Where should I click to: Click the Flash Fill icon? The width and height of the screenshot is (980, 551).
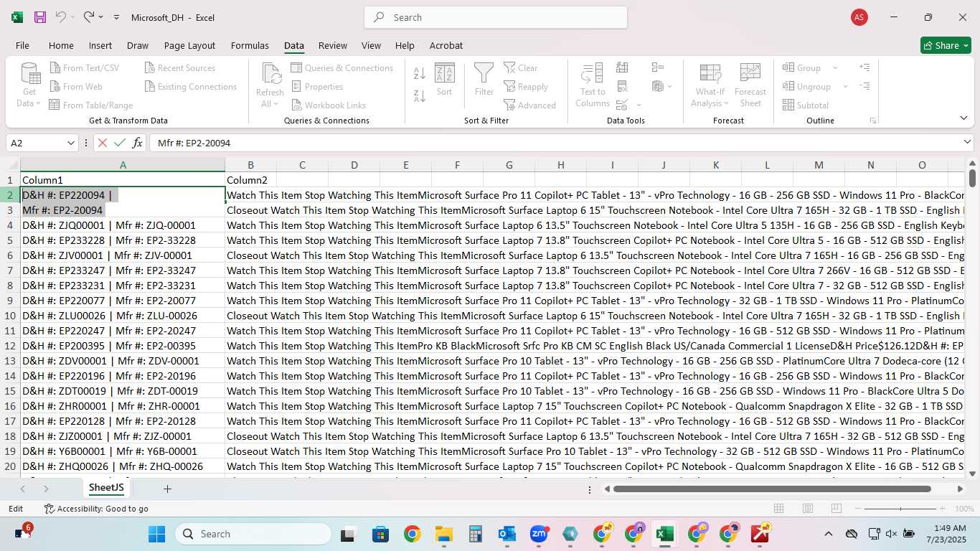[x=622, y=67]
